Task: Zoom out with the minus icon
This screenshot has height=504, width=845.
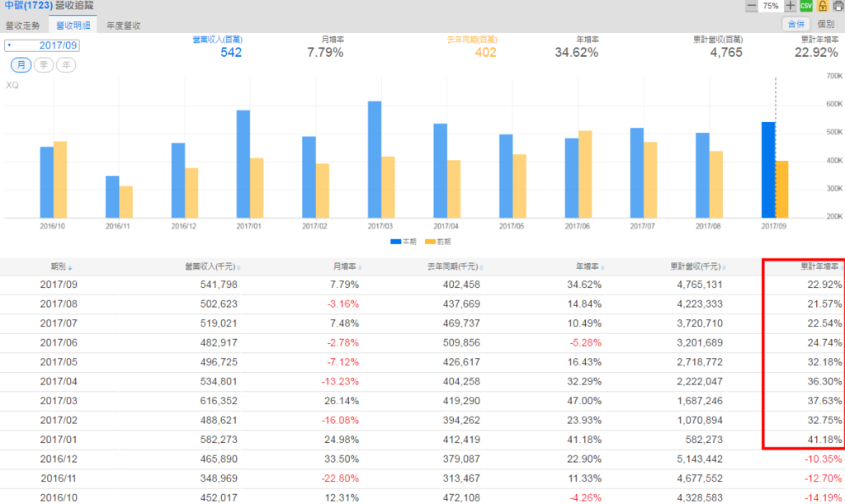Action: click(751, 6)
